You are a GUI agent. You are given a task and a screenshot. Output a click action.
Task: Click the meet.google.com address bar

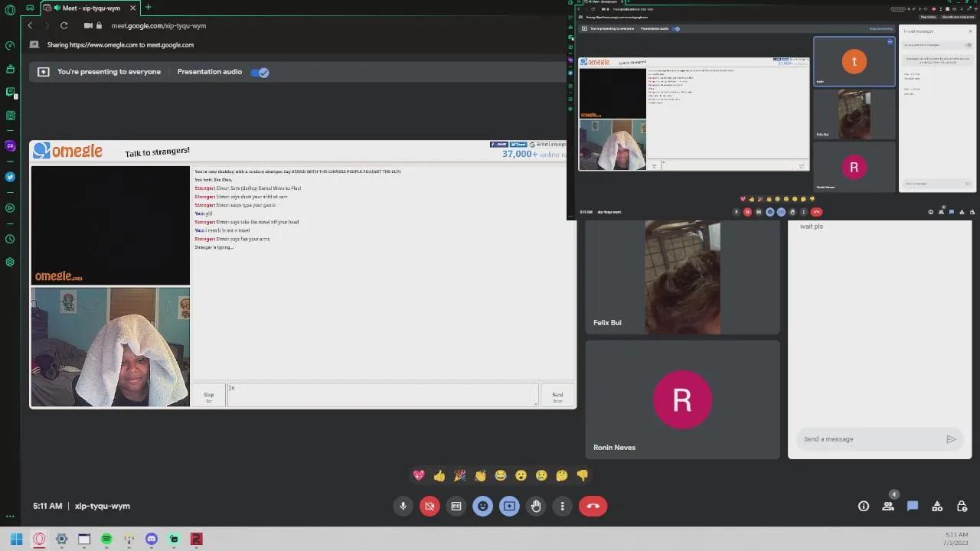pos(158,25)
